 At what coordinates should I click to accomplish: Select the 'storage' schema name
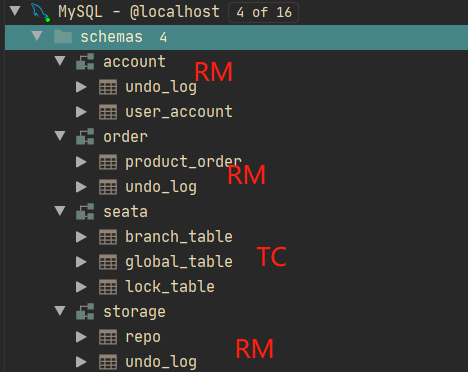point(134,313)
